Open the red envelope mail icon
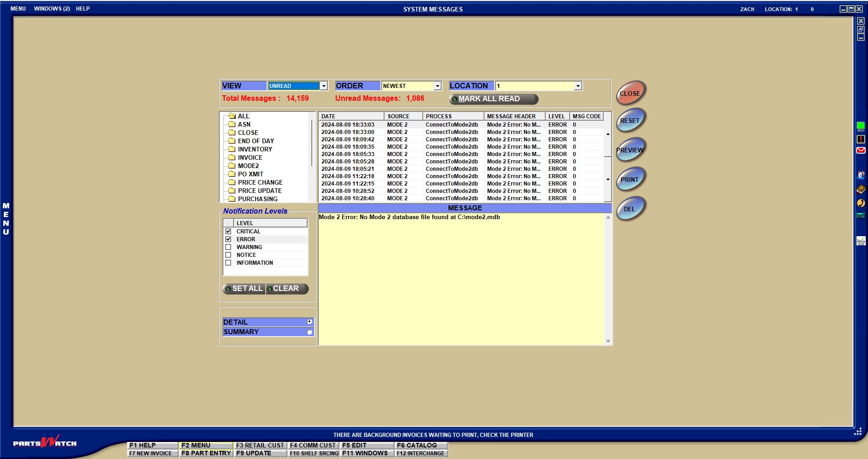The image size is (868, 459). click(x=860, y=151)
